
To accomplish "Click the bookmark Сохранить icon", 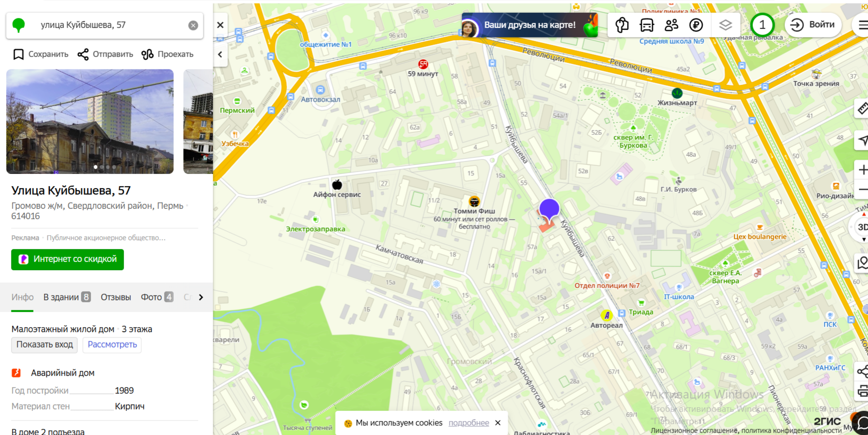I will (18, 54).
